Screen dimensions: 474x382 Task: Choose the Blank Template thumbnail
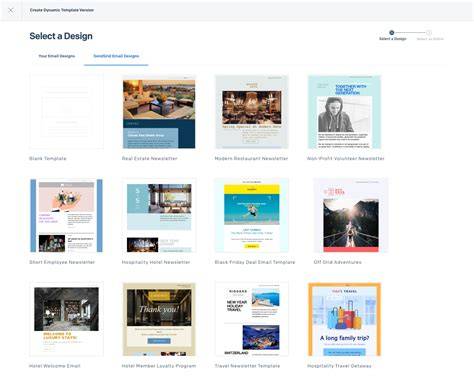click(x=66, y=112)
